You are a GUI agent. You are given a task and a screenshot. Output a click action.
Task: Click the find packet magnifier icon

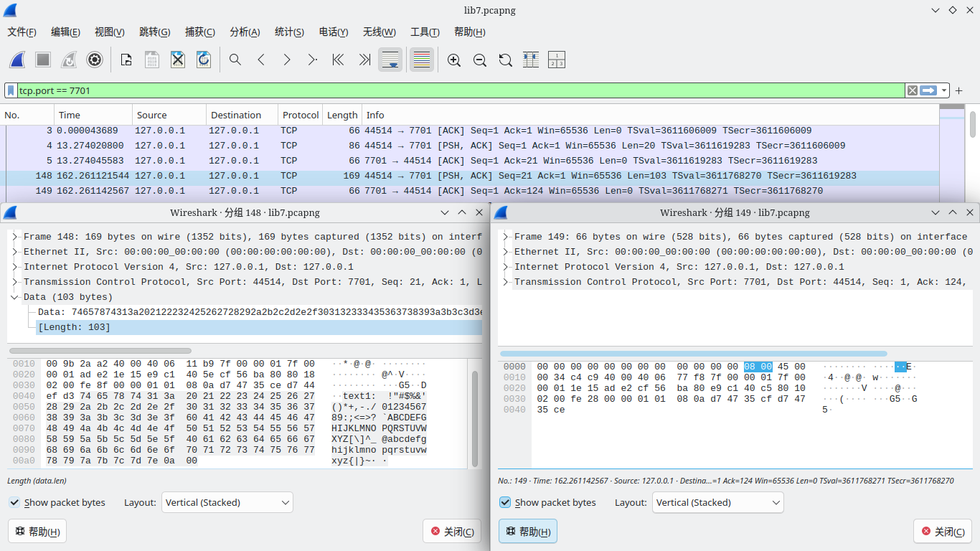click(x=235, y=60)
